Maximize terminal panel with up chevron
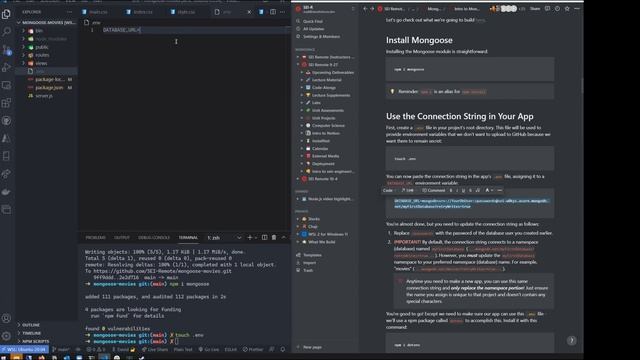 [x=284, y=237]
